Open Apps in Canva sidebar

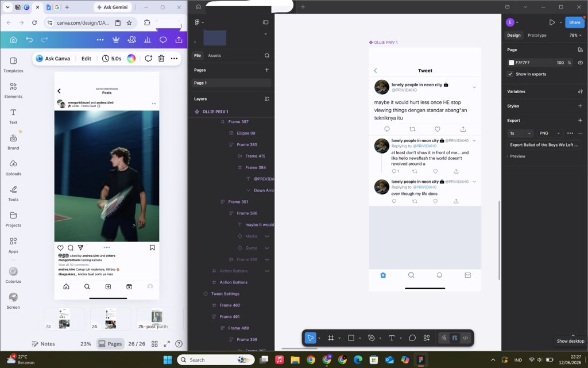pos(13,245)
